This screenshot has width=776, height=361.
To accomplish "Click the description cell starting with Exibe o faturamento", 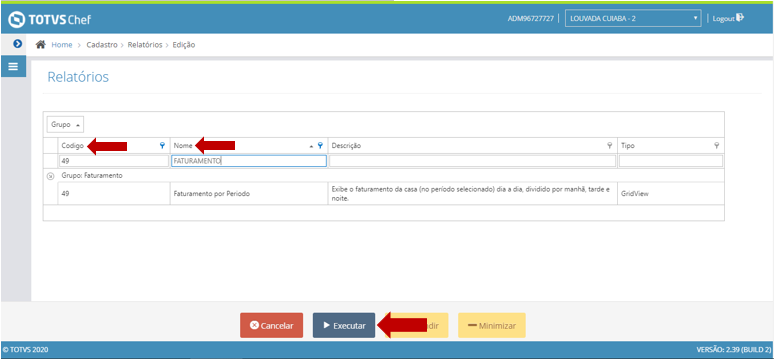I will [x=473, y=194].
